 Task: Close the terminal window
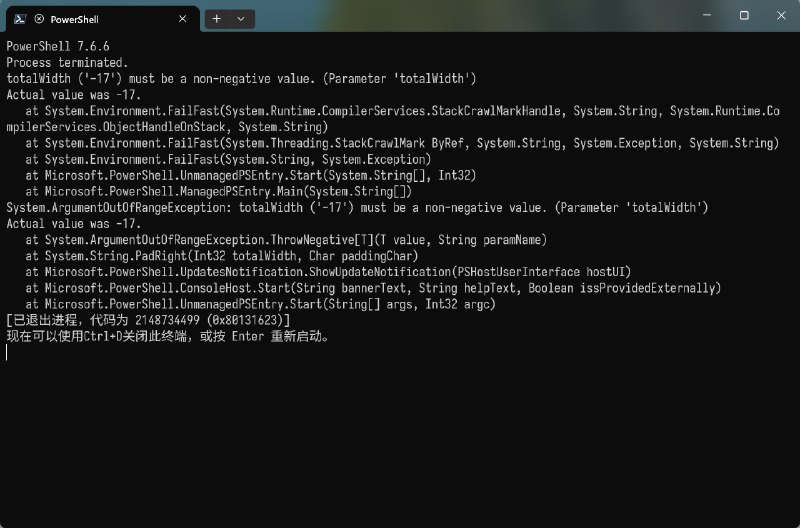781,15
